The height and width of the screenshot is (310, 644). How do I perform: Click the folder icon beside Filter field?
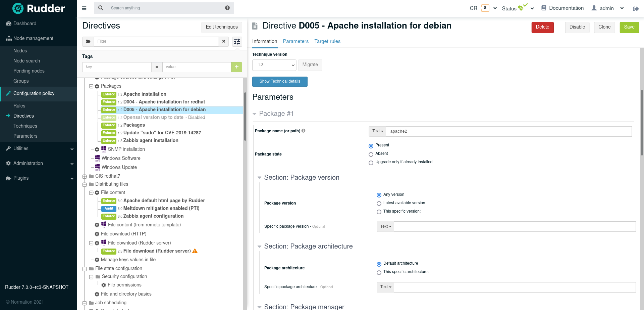click(x=88, y=41)
